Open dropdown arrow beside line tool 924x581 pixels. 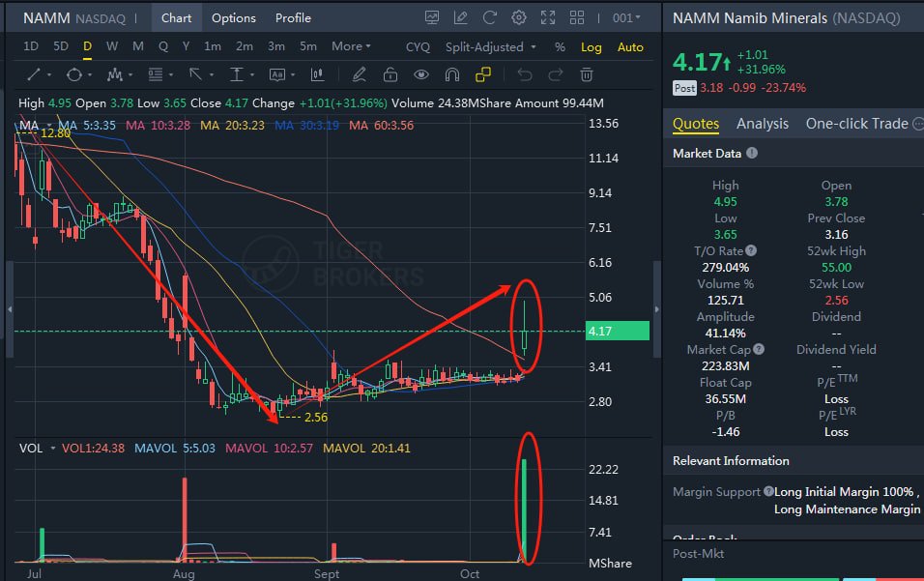49,74
